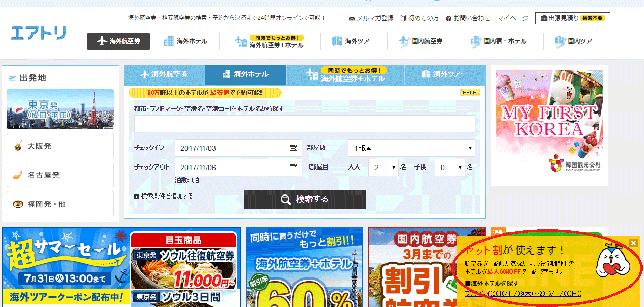The image size is (644, 307).
Task: Click the magnifier icon in 検索する button
Action: (286, 200)
